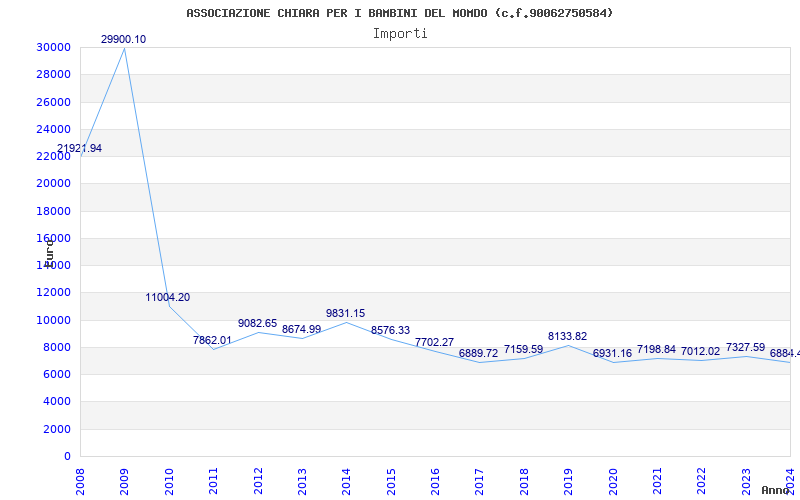Click the 29900.10 peak data label

pyautogui.click(x=123, y=39)
